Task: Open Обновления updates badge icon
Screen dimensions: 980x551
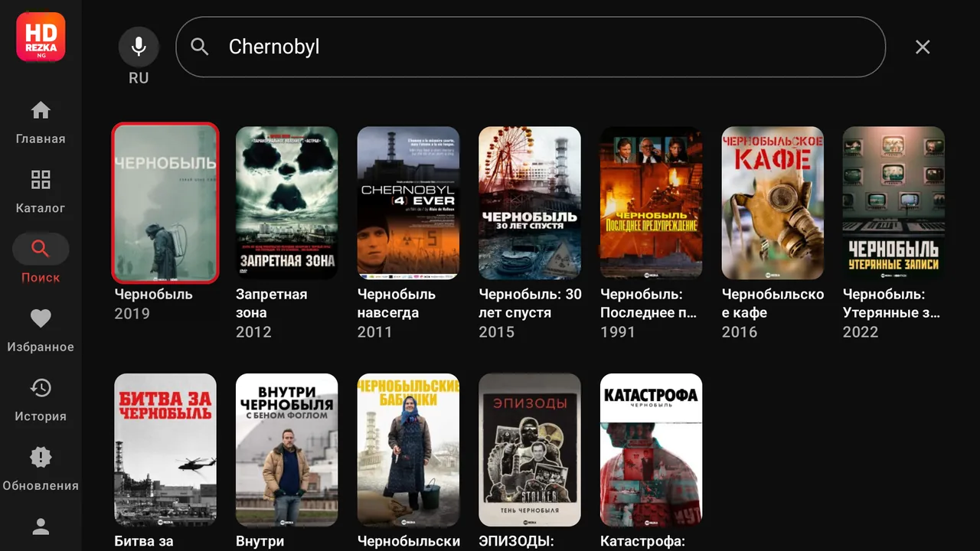Action: pyautogui.click(x=41, y=458)
